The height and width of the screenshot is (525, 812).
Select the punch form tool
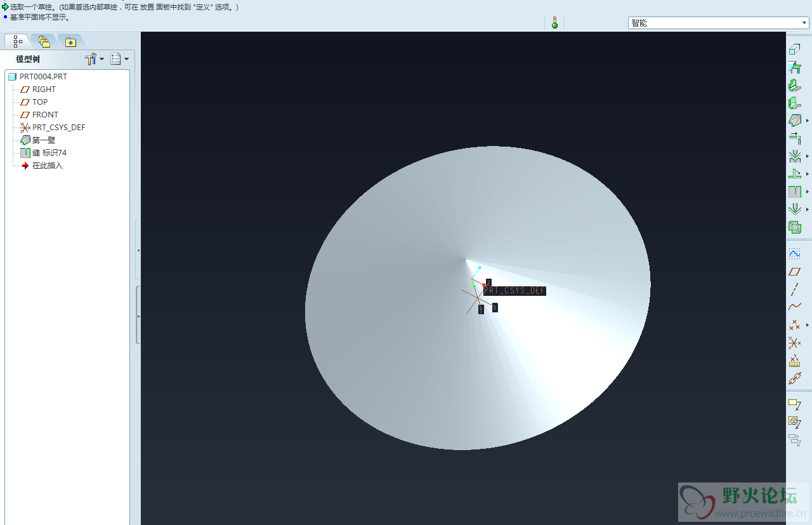pyautogui.click(x=794, y=209)
